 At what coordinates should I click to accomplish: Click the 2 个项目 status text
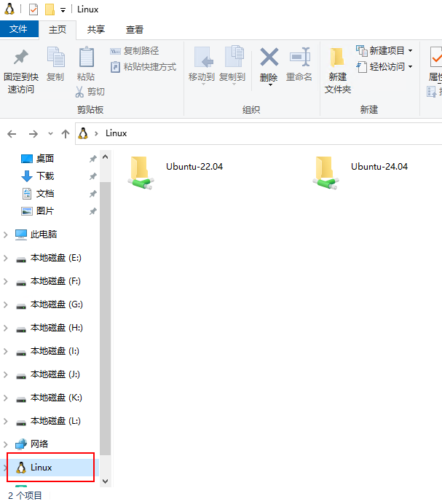(x=25, y=496)
